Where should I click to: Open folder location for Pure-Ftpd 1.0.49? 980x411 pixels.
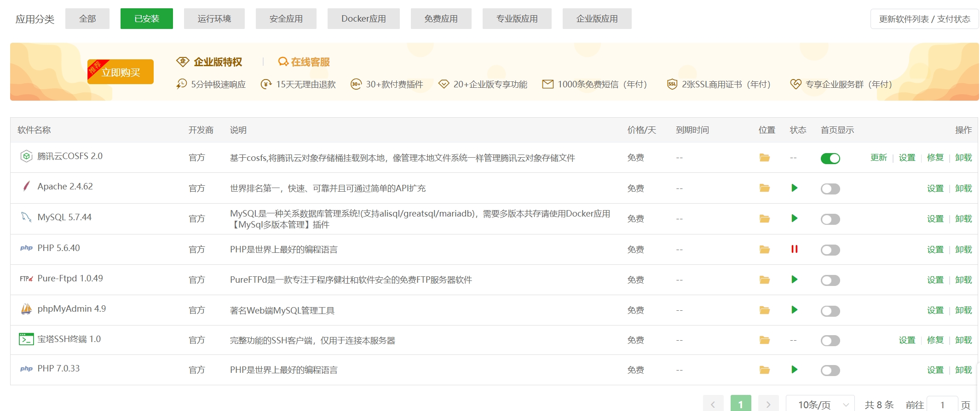[764, 280]
